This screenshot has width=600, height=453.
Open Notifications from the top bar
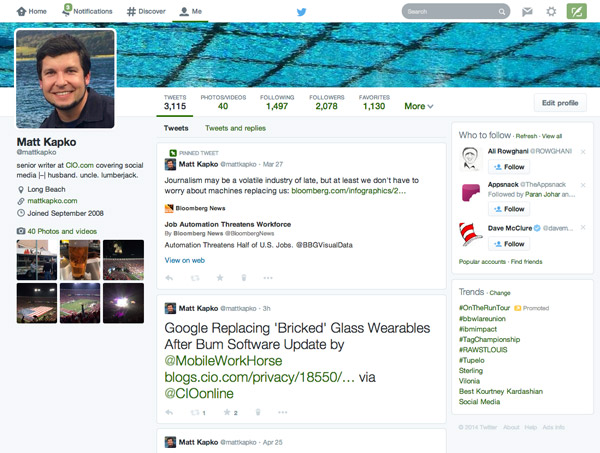(87, 11)
